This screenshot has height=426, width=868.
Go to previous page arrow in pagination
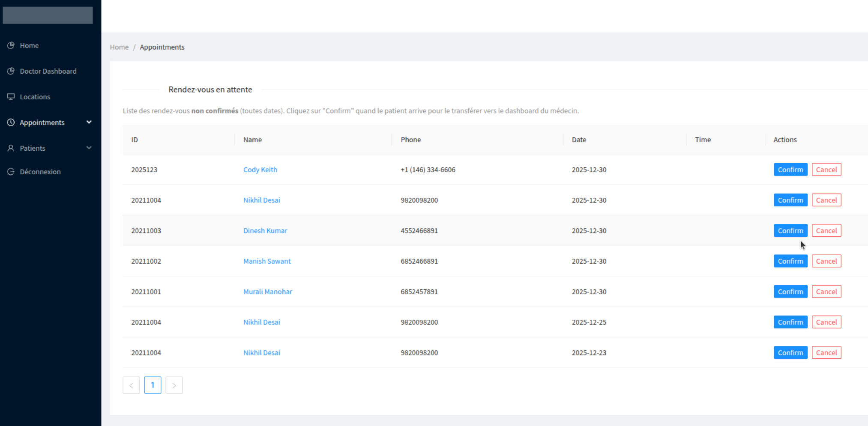coord(131,385)
